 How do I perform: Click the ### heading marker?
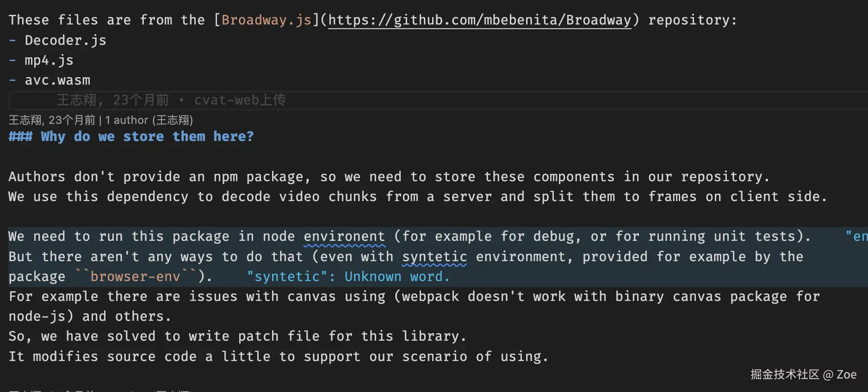[20, 136]
